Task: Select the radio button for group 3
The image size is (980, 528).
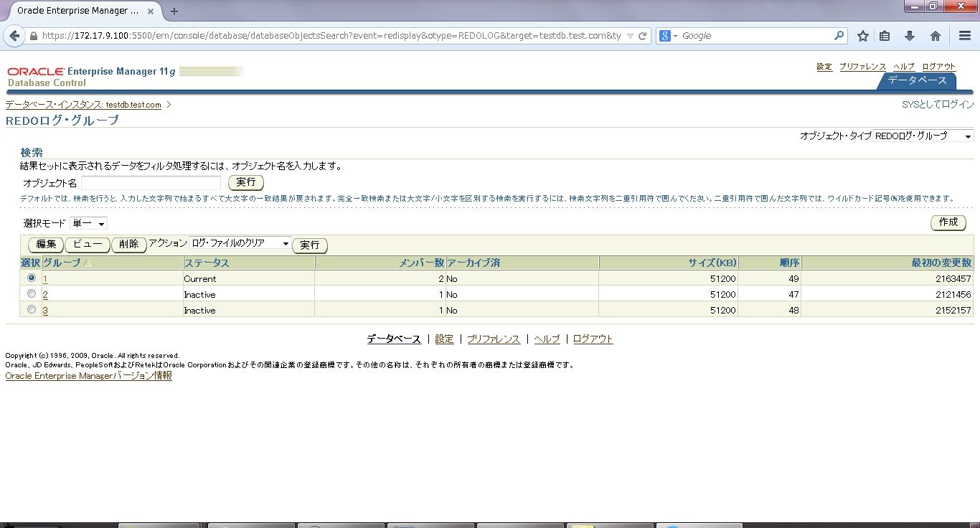Action: click(x=31, y=309)
